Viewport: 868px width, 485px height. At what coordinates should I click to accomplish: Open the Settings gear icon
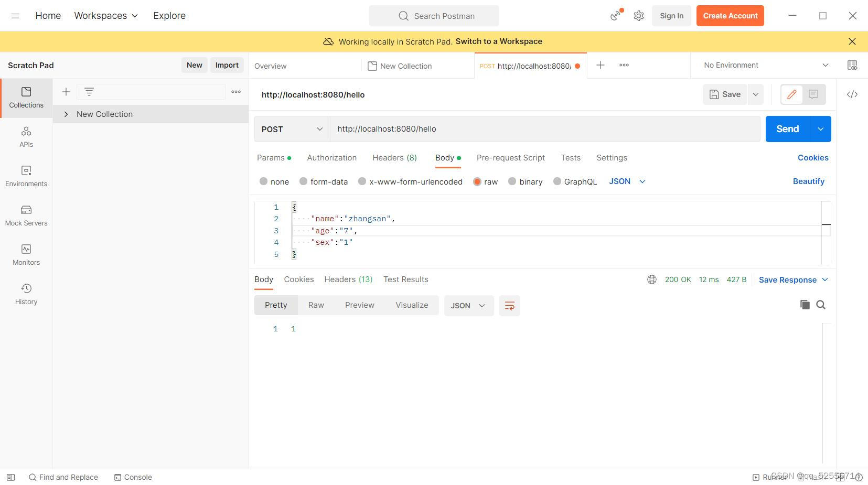point(638,16)
